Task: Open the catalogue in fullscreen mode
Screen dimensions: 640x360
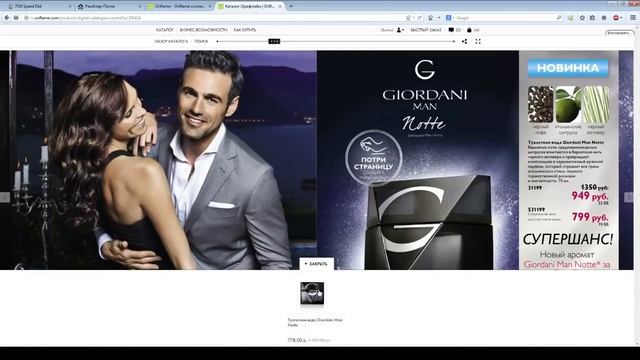Action: (x=478, y=41)
